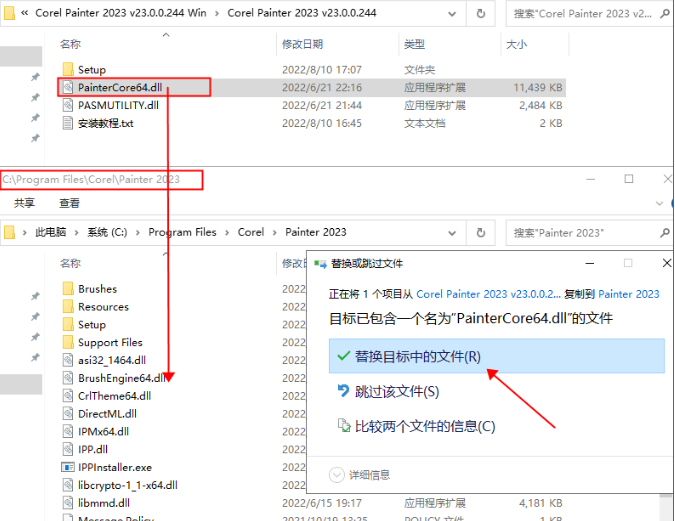
Task: Click the Setup folder icon in top window
Action: coord(67,70)
